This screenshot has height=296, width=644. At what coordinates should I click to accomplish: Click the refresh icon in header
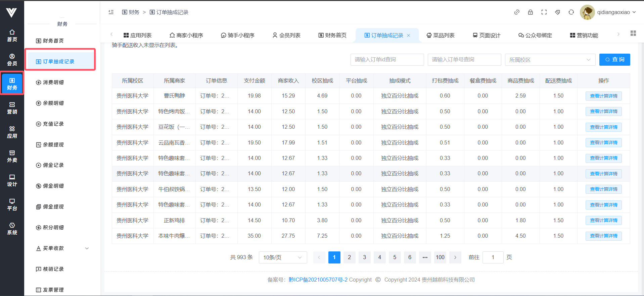pos(571,12)
